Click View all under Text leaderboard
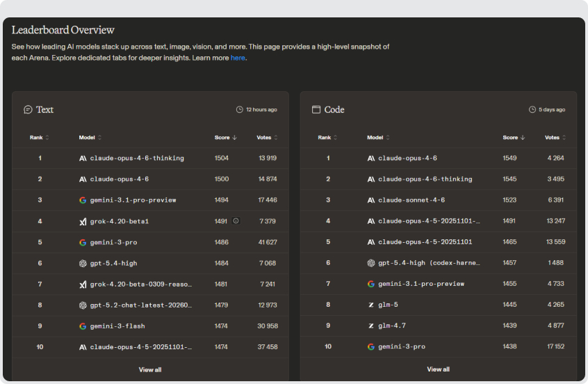 [x=150, y=369]
